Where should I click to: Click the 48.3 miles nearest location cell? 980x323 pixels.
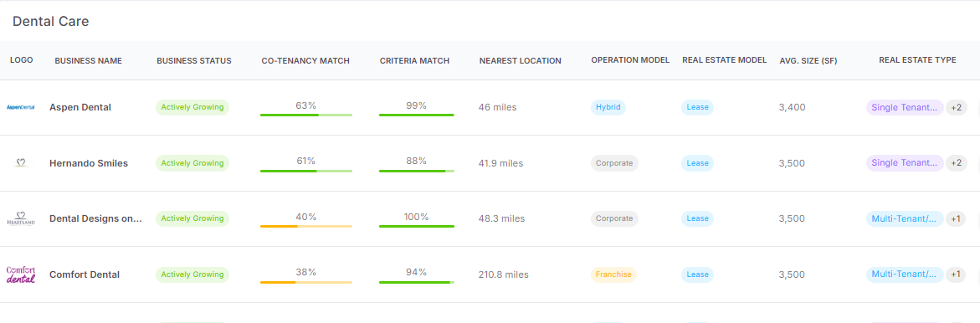501,218
